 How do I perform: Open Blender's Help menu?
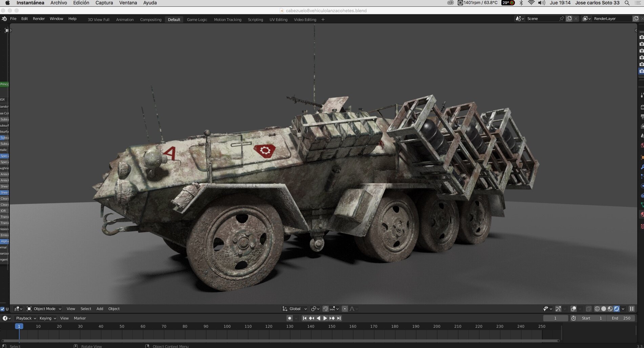pyautogui.click(x=72, y=19)
